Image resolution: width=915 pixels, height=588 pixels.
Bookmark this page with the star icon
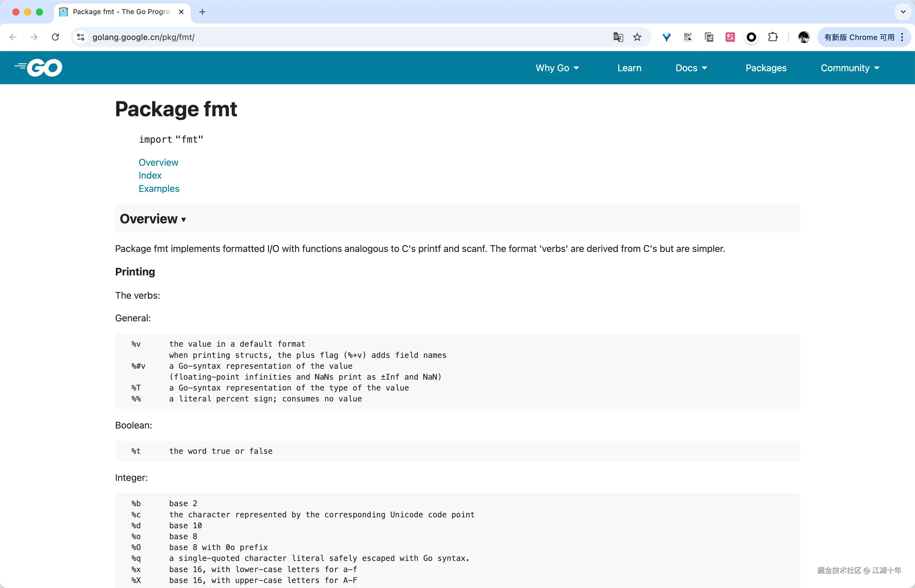(x=637, y=37)
